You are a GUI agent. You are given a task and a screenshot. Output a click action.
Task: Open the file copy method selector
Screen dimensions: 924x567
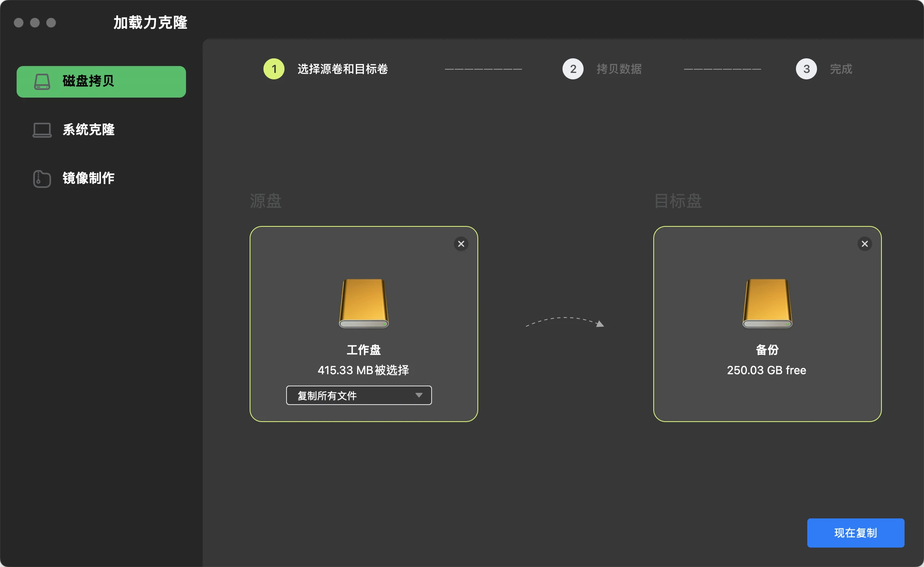pos(359,395)
